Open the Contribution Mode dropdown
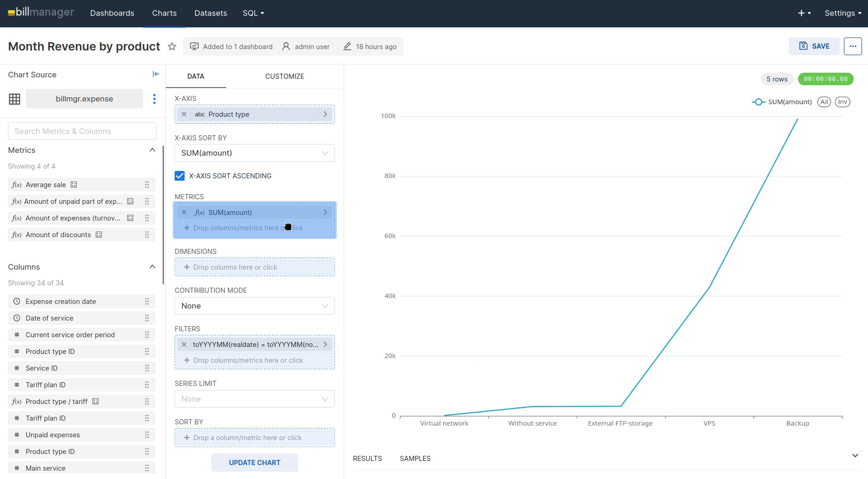This screenshot has width=868, height=479. pyautogui.click(x=255, y=306)
